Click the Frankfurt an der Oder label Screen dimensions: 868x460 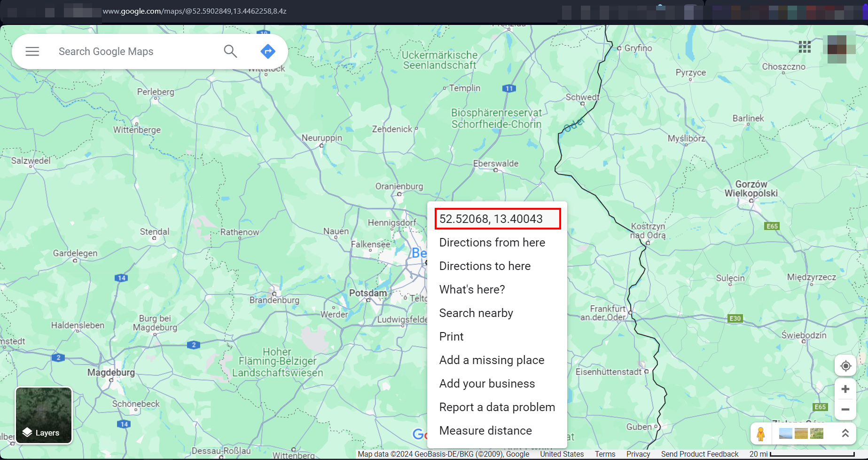coord(603,313)
